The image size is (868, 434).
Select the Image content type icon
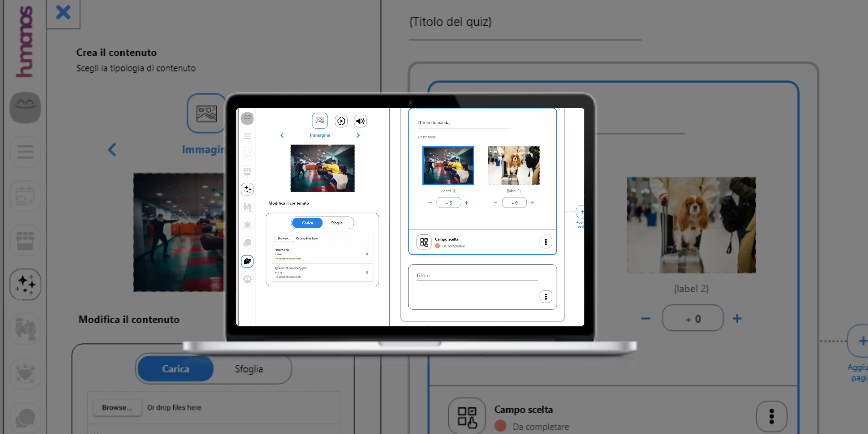point(319,121)
